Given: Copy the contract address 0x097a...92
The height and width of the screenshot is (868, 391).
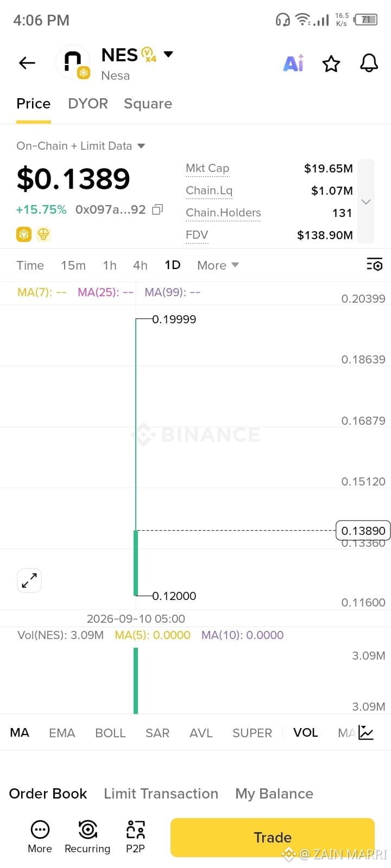Looking at the screenshot, I should pos(157,209).
